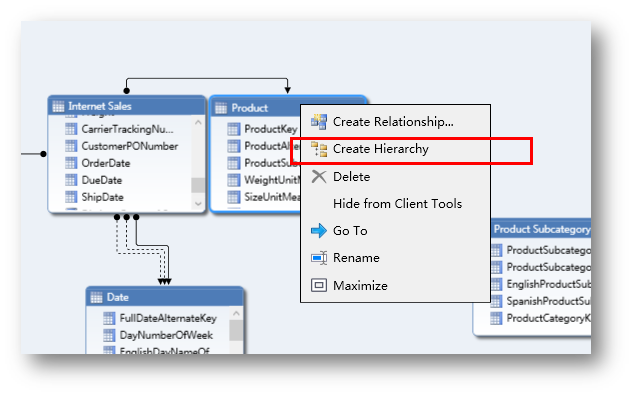Choose Hide from Client Tools

coord(395,203)
